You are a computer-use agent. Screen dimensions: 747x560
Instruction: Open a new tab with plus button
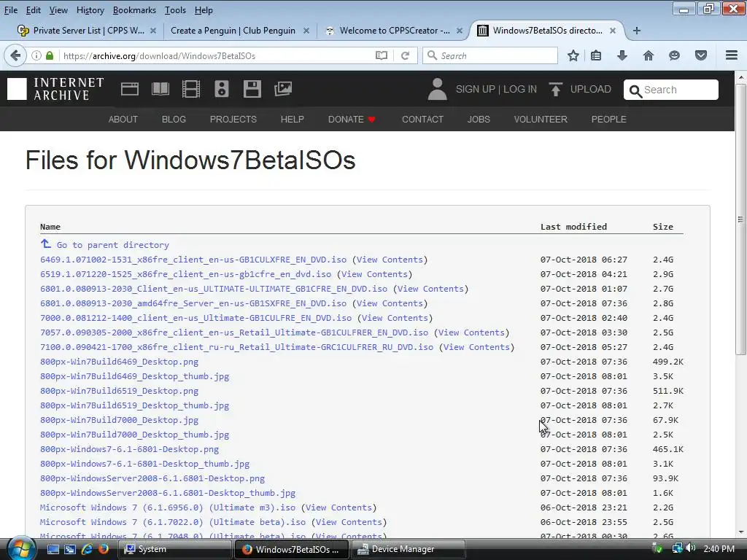636,31
